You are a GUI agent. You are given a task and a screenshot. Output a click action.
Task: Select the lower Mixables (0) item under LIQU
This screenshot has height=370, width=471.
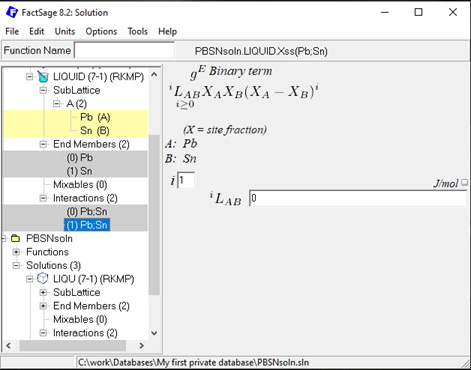click(x=80, y=319)
